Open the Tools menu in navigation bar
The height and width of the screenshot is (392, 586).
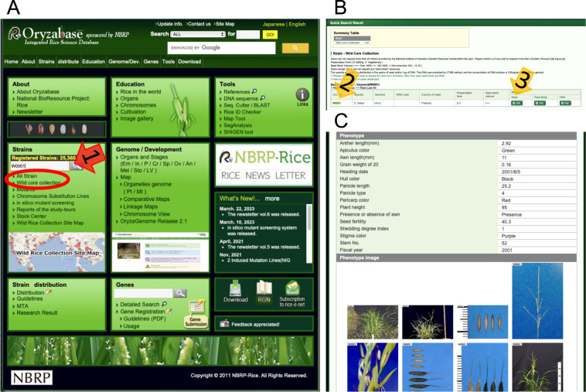coord(168,62)
